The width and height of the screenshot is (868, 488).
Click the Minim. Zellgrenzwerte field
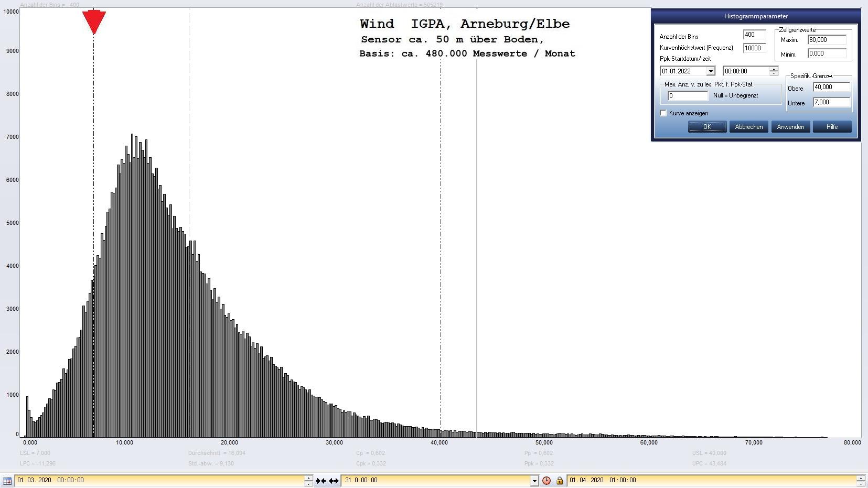pos(827,53)
